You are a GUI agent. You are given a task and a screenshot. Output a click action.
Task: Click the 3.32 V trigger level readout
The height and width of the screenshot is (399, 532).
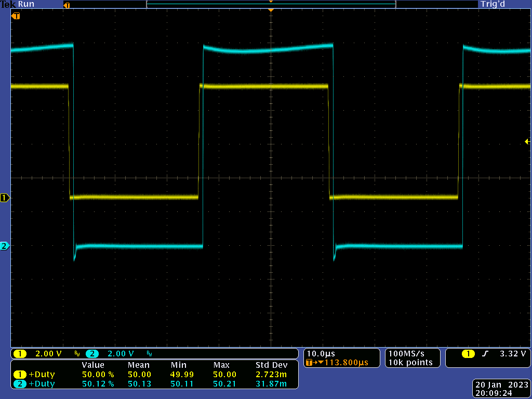[x=512, y=353]
